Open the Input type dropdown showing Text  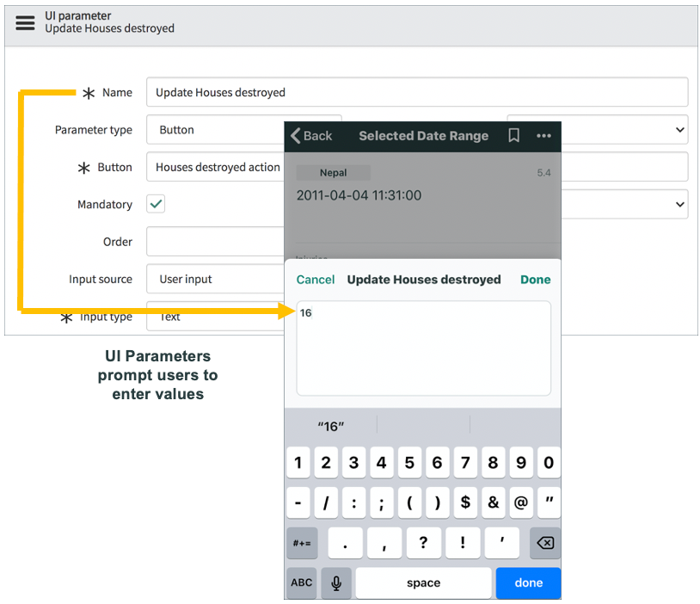215,317
